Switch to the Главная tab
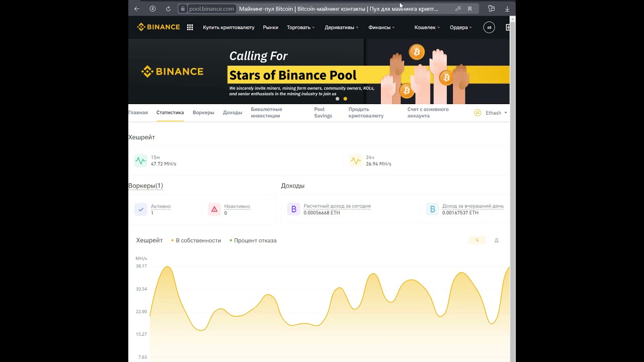The height and width of the screenshot is (362, 644). pyautogui.click(x=138, y=113)
